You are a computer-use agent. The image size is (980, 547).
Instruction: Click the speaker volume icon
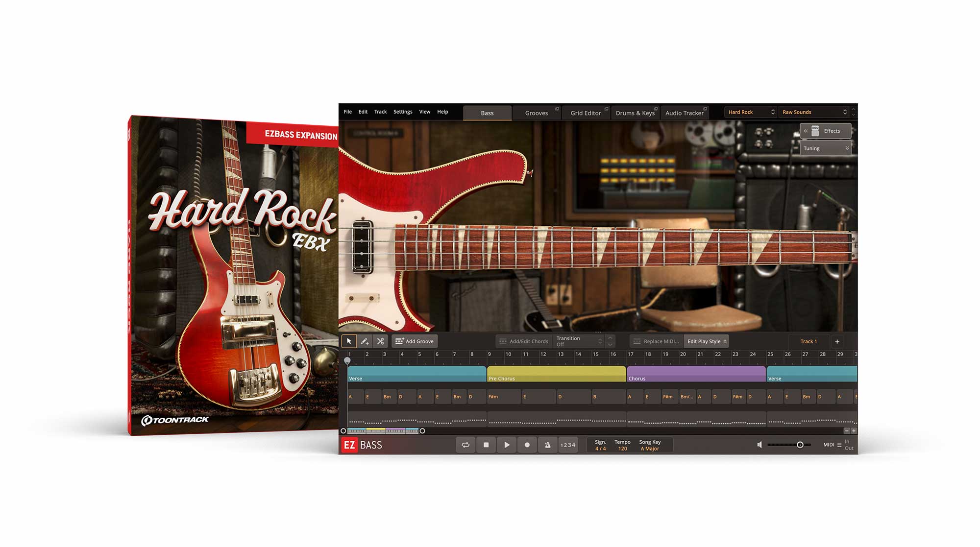[x=759, y=445]
